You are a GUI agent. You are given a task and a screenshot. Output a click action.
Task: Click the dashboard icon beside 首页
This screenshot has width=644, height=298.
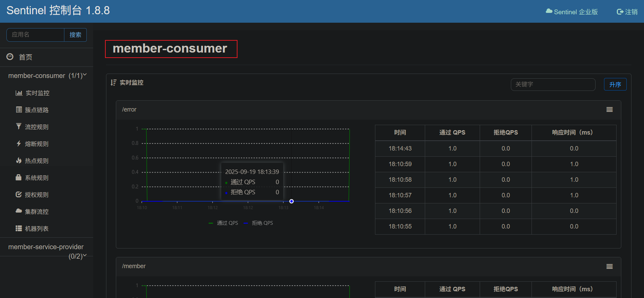click(x=10, y=57)
